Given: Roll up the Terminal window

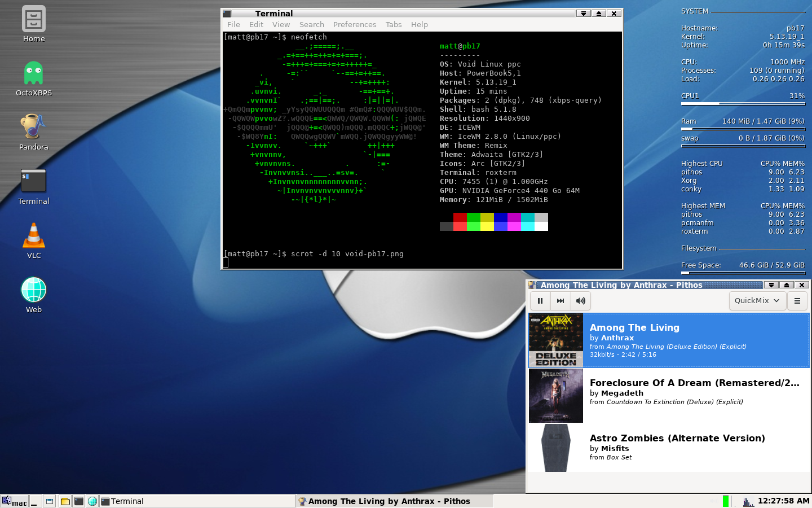Looking at the screenshot, I should coord(599,14).
